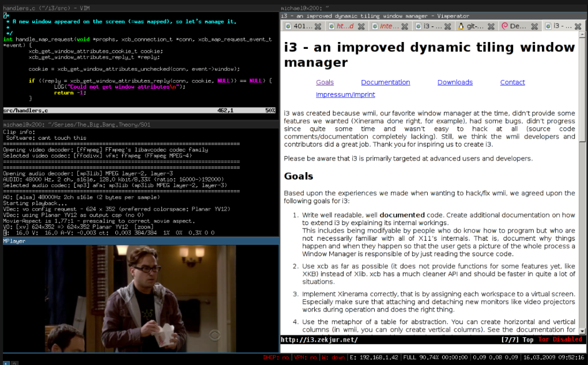Click the Debian swirl favicon on the 'De…' tab
The height and width of the screenshot is (365, 588).
(x=505, y=26)
